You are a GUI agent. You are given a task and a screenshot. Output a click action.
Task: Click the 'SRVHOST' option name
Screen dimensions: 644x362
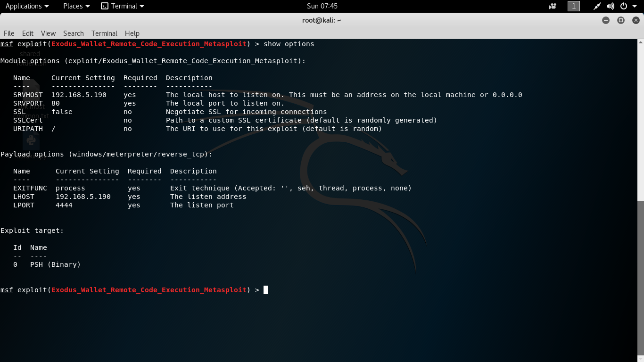28,95
